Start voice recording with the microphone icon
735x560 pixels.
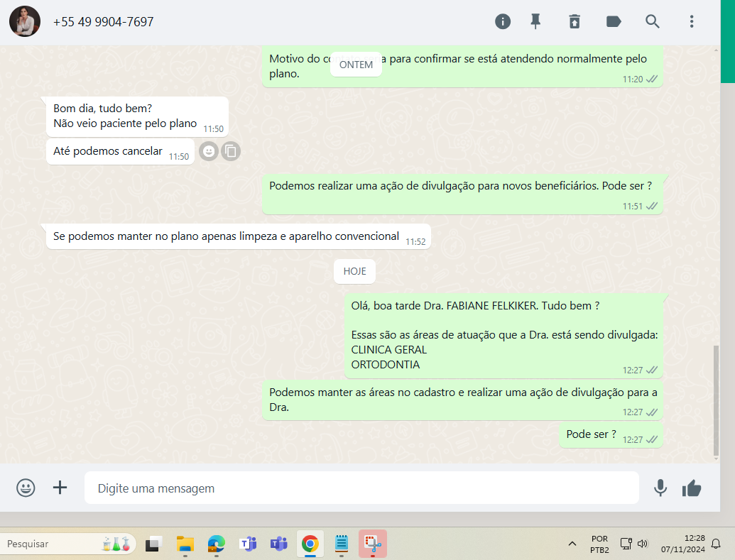pyautogui.click(x=660, y=488)
